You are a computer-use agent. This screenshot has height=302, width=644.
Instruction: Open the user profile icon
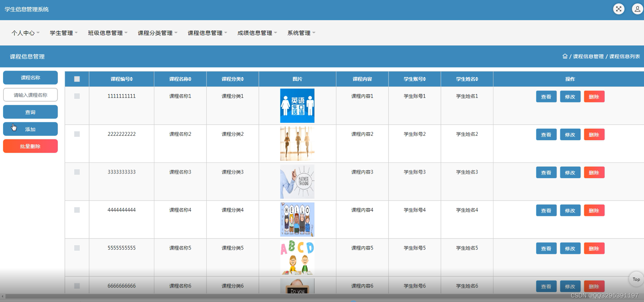[637, 9]
